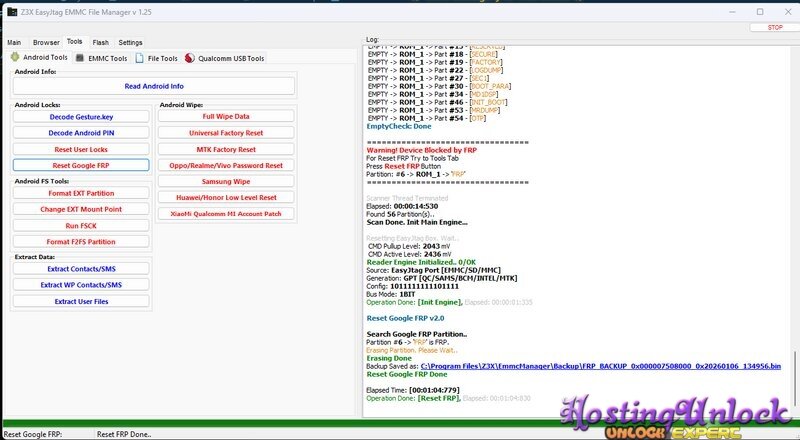Screen dimensions: 800x440
Task: Switch to the Main tab
Action: [14, 43]
